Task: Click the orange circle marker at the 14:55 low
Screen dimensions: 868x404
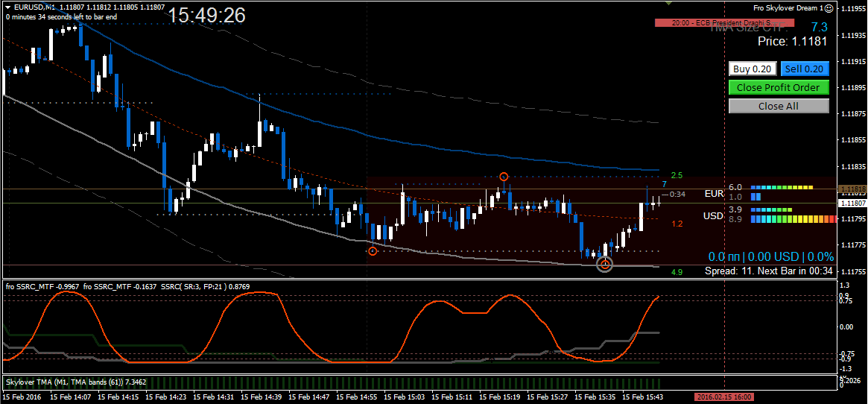Action: pyautogui.click(x=373, y=251)
